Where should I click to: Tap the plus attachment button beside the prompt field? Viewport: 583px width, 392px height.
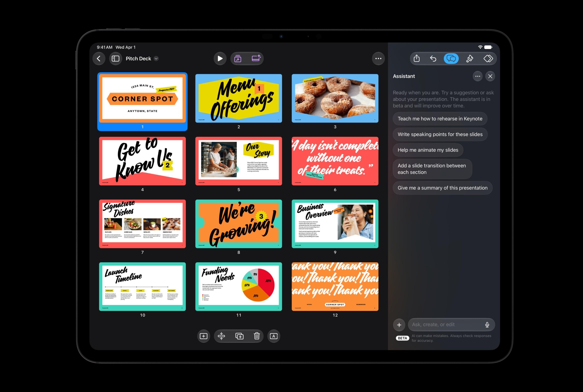pos(399,325)
